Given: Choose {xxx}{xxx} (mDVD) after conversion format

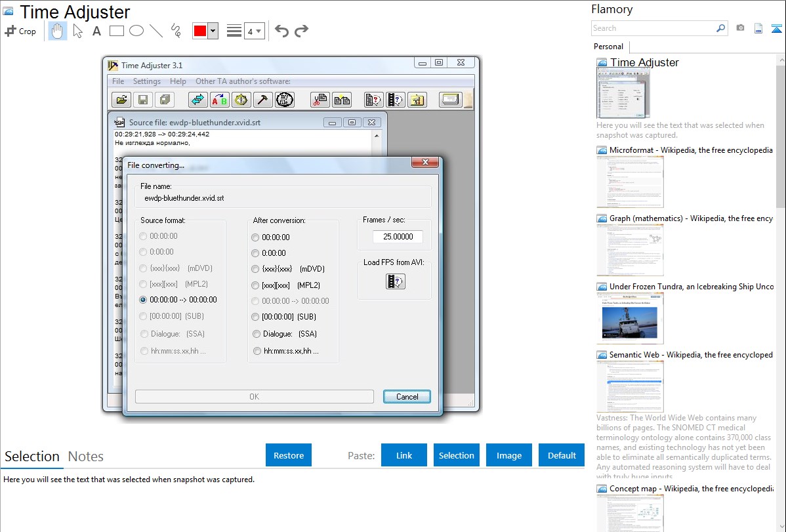Looking at the screenshot, I should pyautogui.click(x=288, y=269).
